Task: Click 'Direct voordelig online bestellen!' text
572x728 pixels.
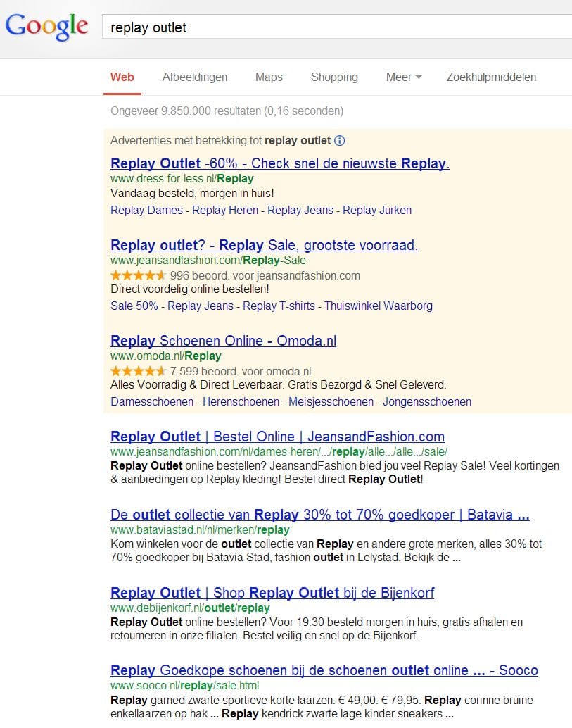Action: pos(190,289)
